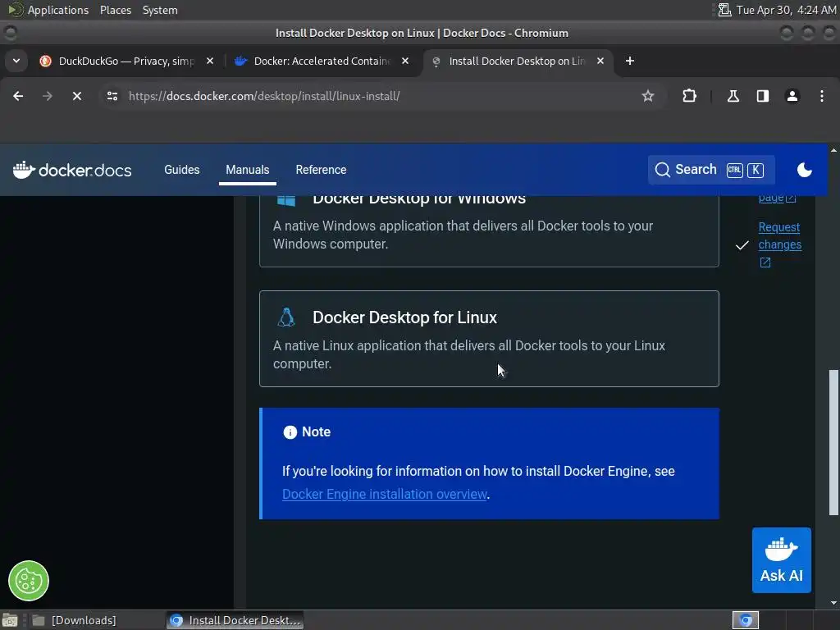Go forward using the browser forward arrow

(48, 96)
